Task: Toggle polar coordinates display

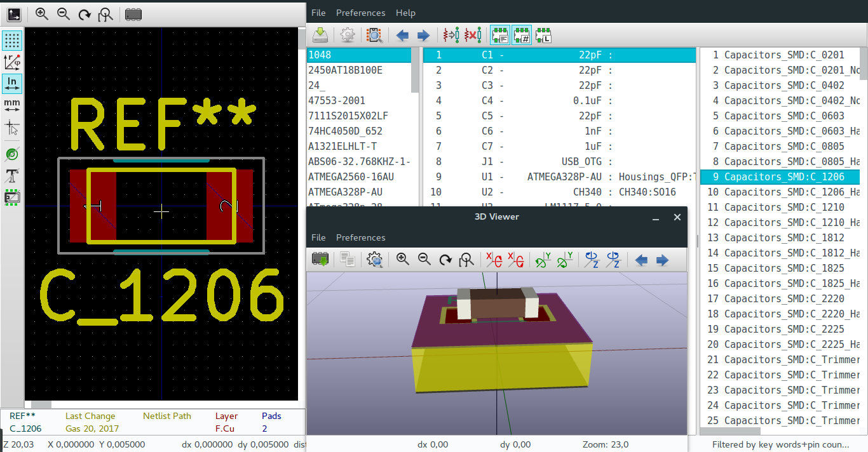Action: click(12, 62)
